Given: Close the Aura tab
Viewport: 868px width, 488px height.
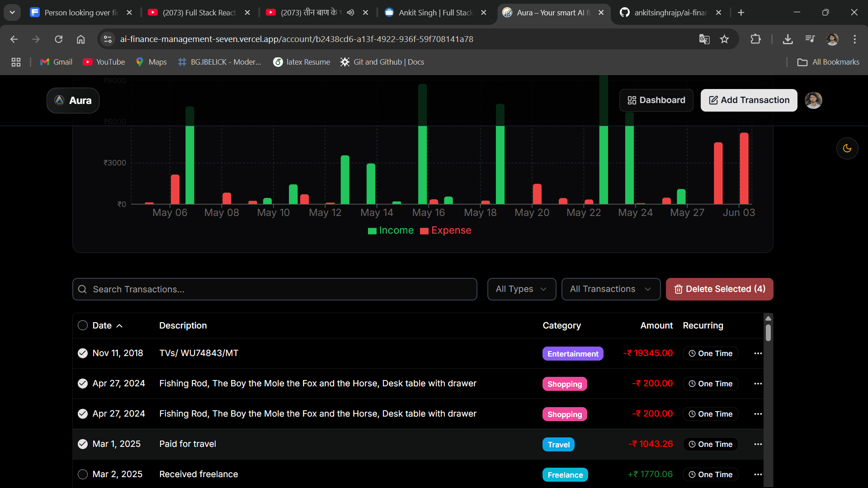Looking at the screenshot, I should (x=601, y=13).
